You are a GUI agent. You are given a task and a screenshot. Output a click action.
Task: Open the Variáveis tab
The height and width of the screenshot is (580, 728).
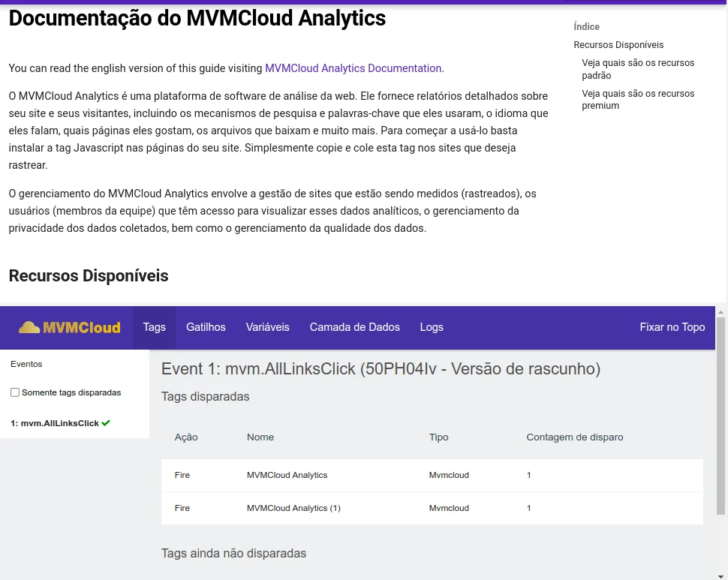[x=267, y=327]
